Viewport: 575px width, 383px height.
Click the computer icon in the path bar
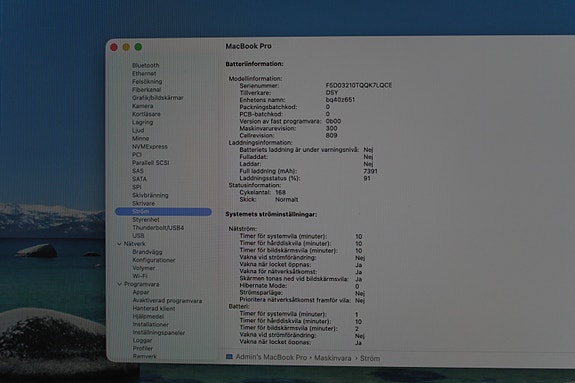(229, 357)
